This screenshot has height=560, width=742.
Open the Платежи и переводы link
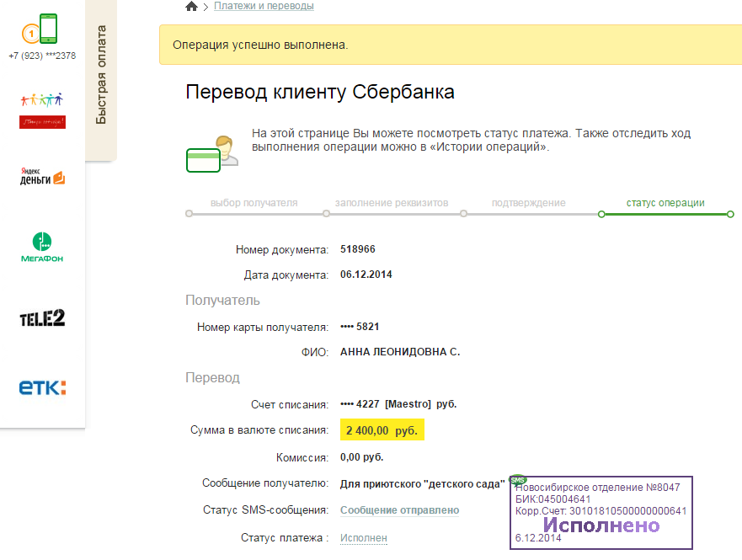tap(264, 6)
